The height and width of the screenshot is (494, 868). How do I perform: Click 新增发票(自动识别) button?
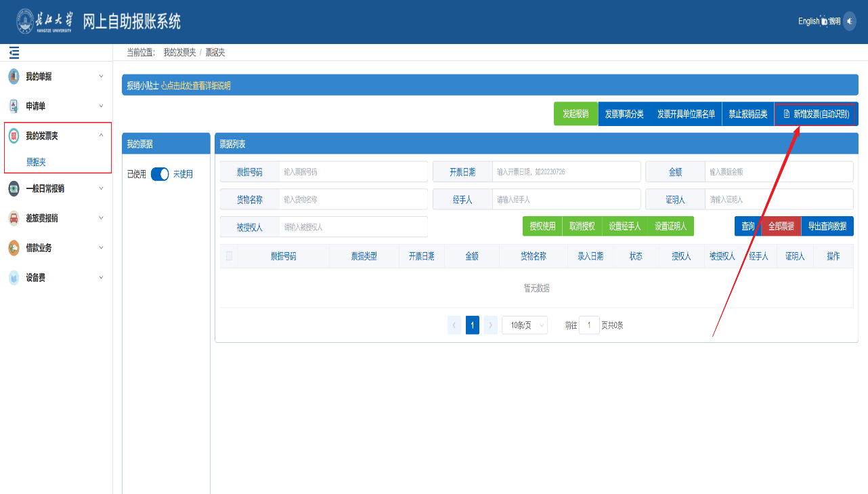[816, 114]
